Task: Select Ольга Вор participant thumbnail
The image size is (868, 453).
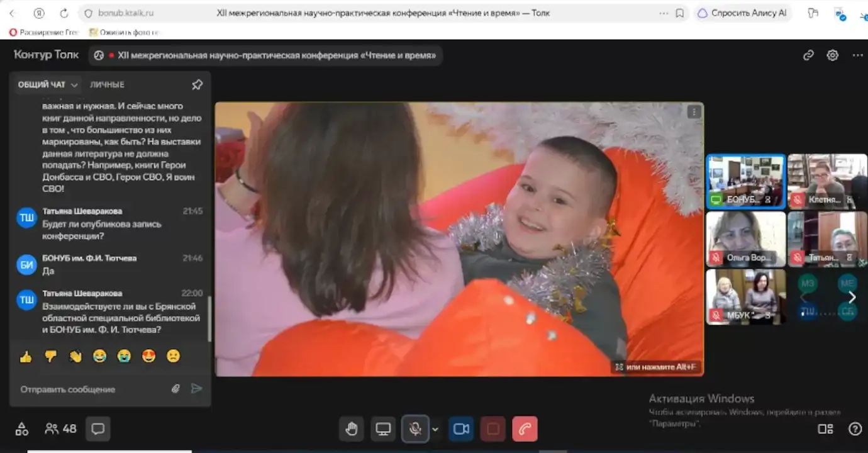Action: (745, 239)
